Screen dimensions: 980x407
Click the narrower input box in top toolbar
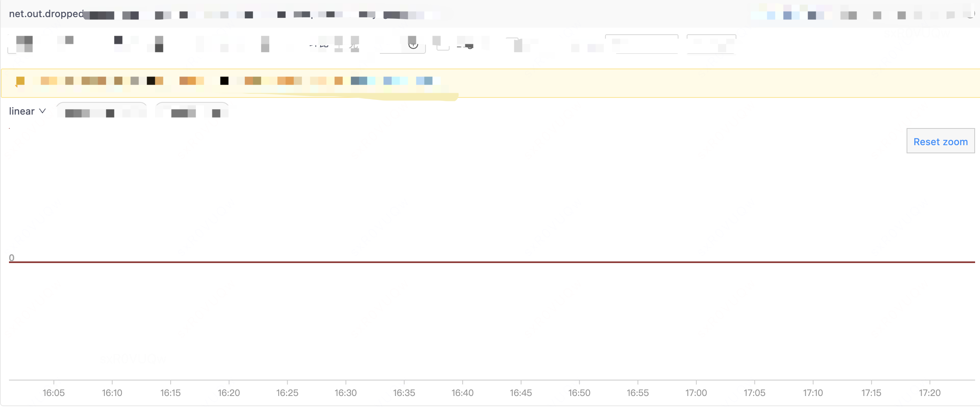point(711,44)
